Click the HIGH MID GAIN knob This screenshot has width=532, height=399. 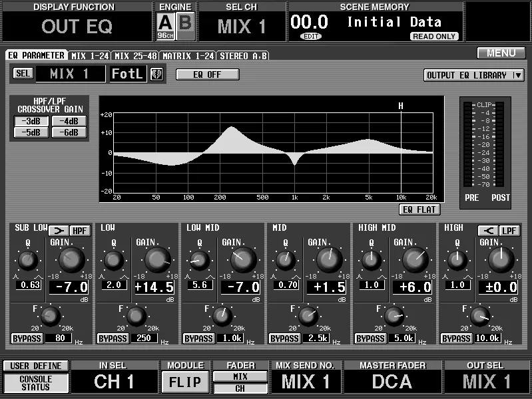(415, 259)
